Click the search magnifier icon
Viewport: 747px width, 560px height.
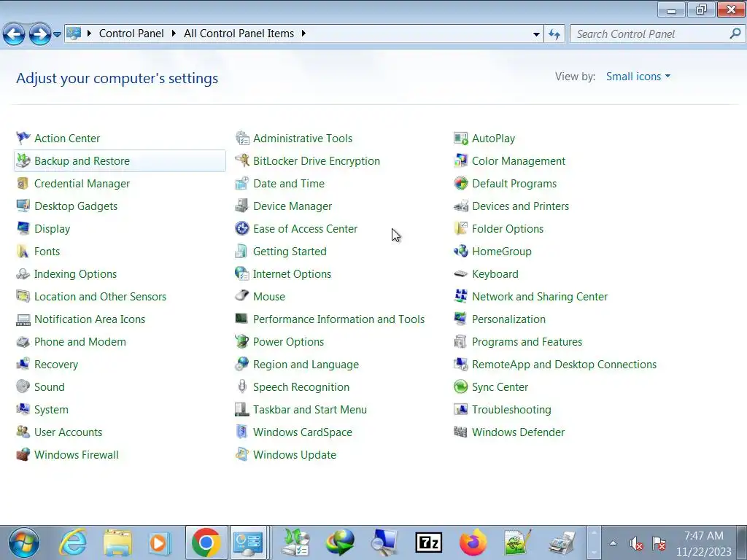(735, 34)
